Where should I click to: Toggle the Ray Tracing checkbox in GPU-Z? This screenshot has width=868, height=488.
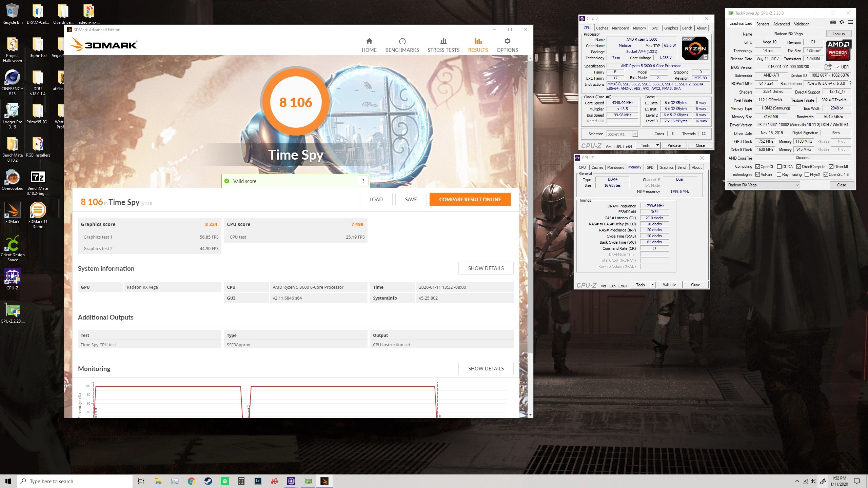click(779, 175)
